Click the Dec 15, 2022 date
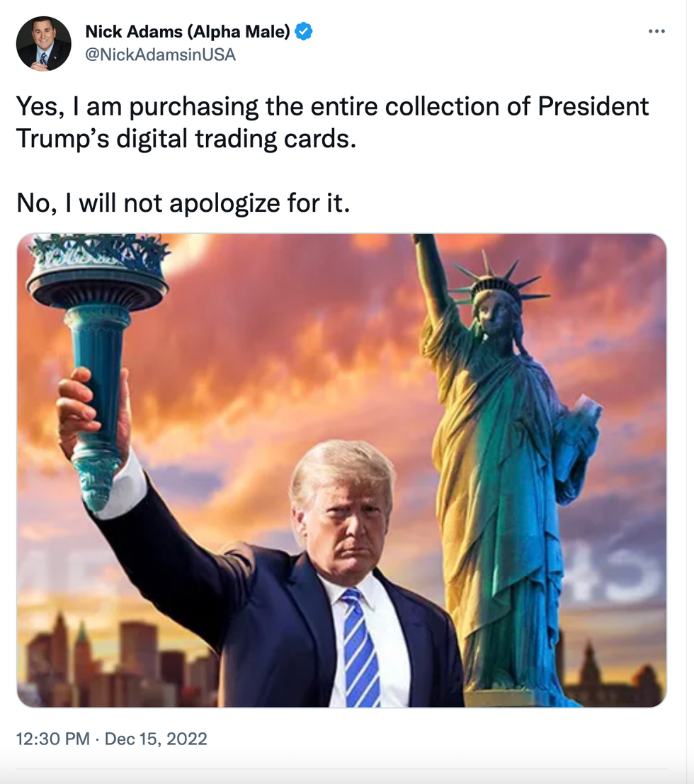This screenshot has width=694, height=784. pyautogui.click(x=156, y=739)
